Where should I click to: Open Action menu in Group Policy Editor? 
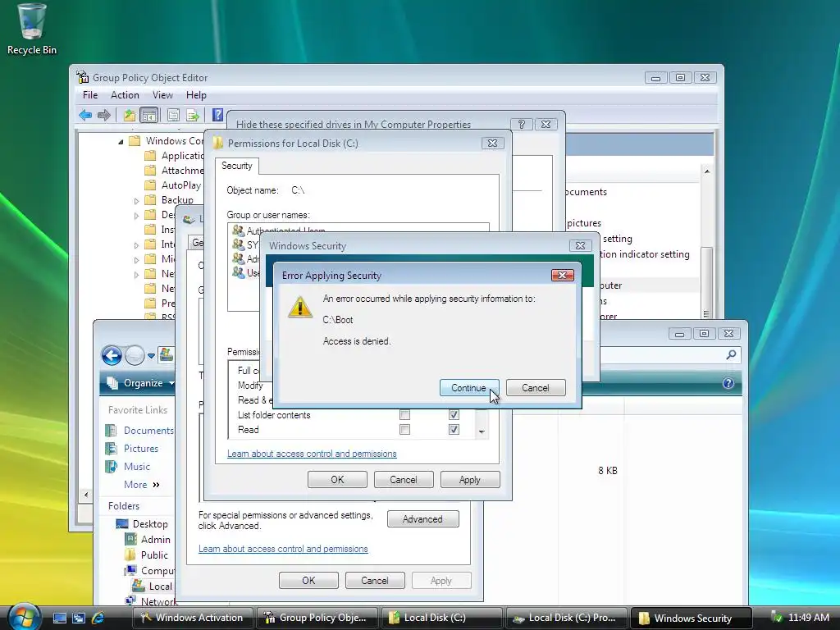(x=125, y=95)
